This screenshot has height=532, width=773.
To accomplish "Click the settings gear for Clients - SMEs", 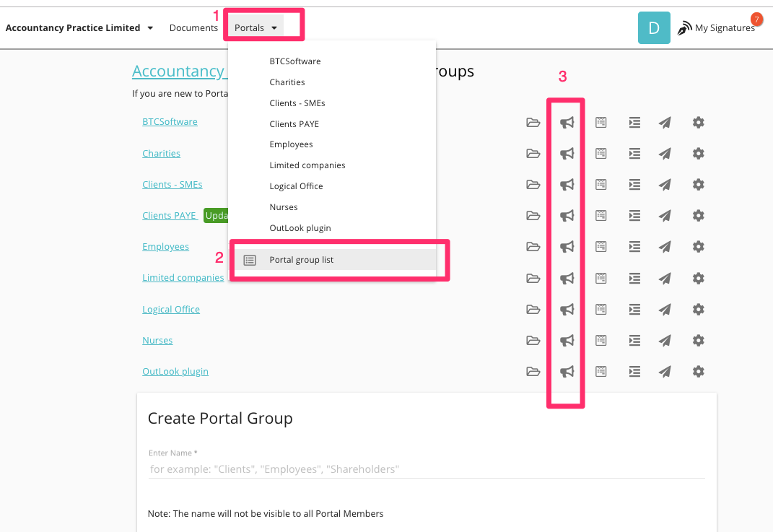I will [698, 185].
